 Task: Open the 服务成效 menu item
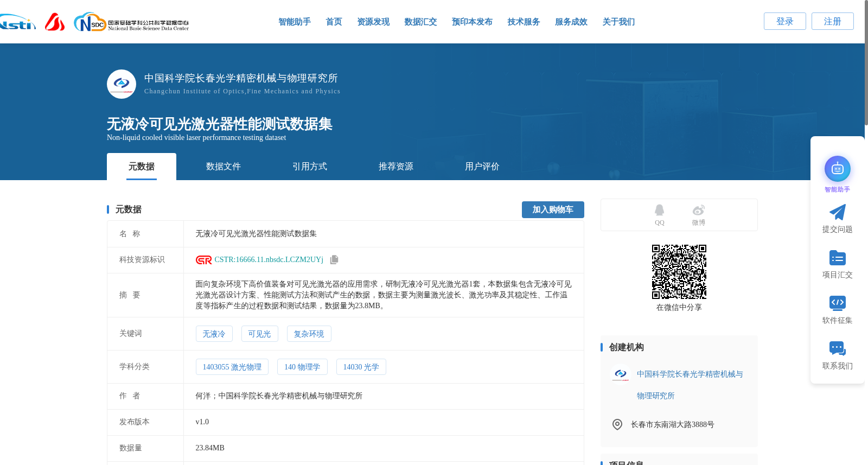click(571, 22)
